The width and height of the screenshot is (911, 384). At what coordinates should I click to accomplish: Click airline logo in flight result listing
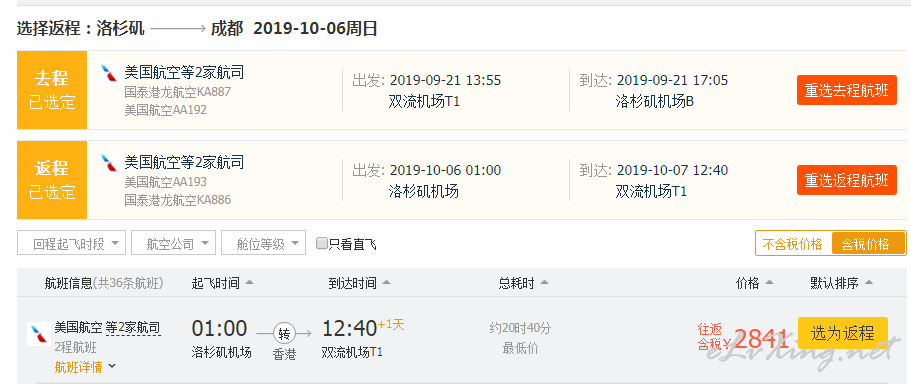[38, 334]
